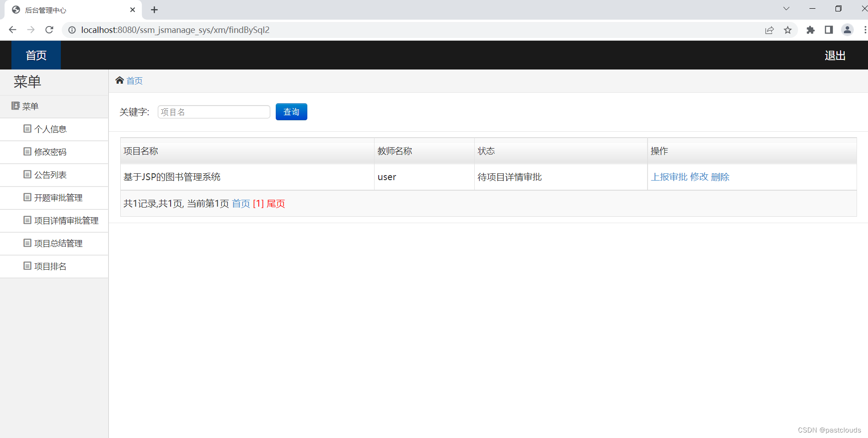Select 项目总结管理 in the sidebar

pyautogui.click(x=59, y=243)
